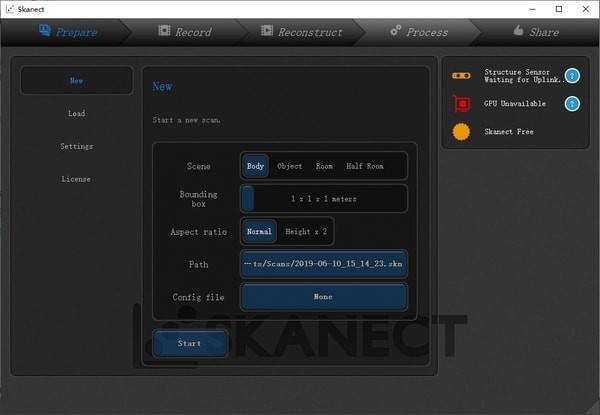This screenshot has height=415, width=600.
Task: Open Settings in the sidebar
Action: pos(77,146)
